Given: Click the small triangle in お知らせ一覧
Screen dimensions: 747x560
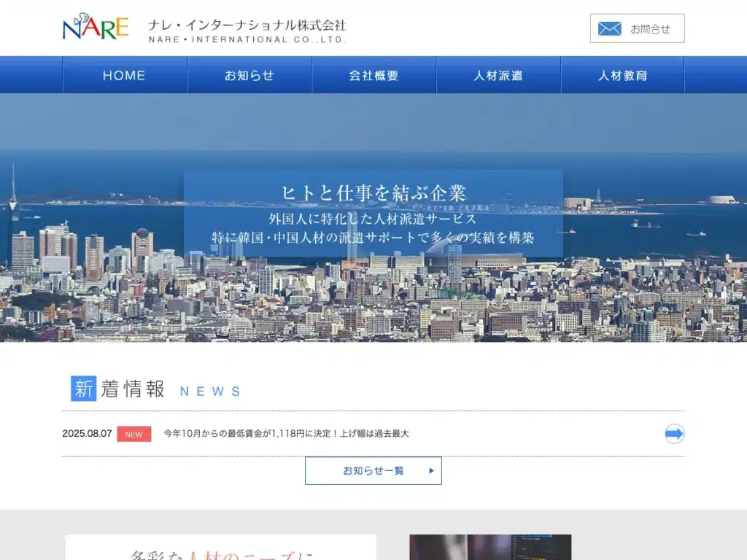Looking at the screenshot, I should tap(431, 470).
